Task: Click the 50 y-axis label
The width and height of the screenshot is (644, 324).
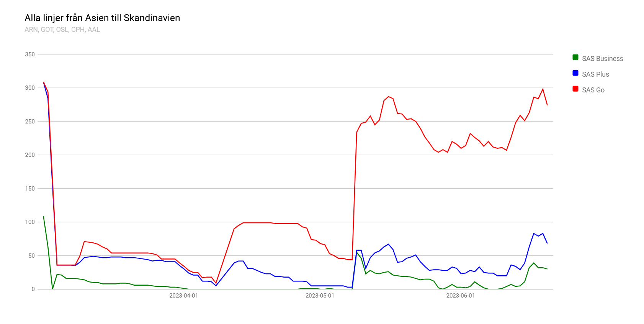Action: (31, 256)
